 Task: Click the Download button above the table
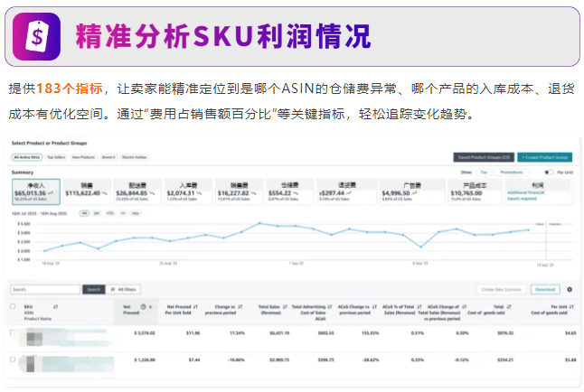coord(544,290)
